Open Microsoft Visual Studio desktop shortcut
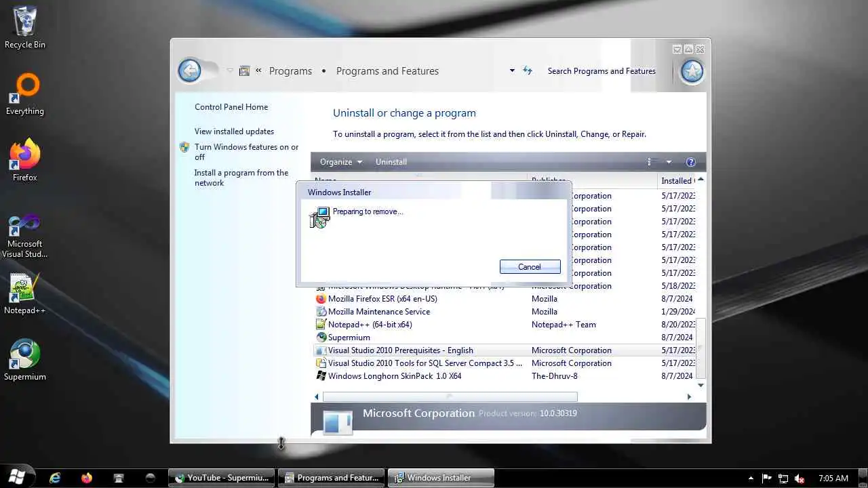The height and width of the screenshot is (488, 868). click(25, 236)
